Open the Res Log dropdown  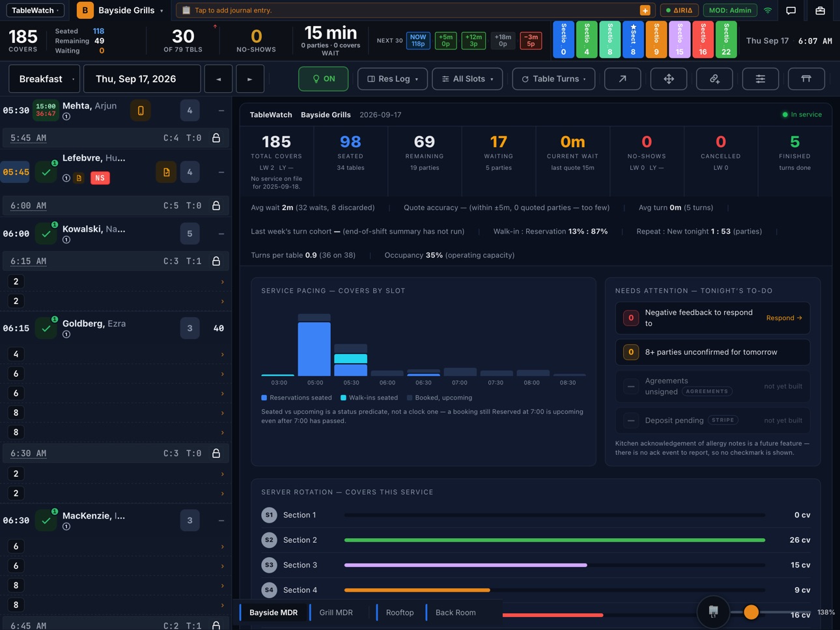point(393,79)
